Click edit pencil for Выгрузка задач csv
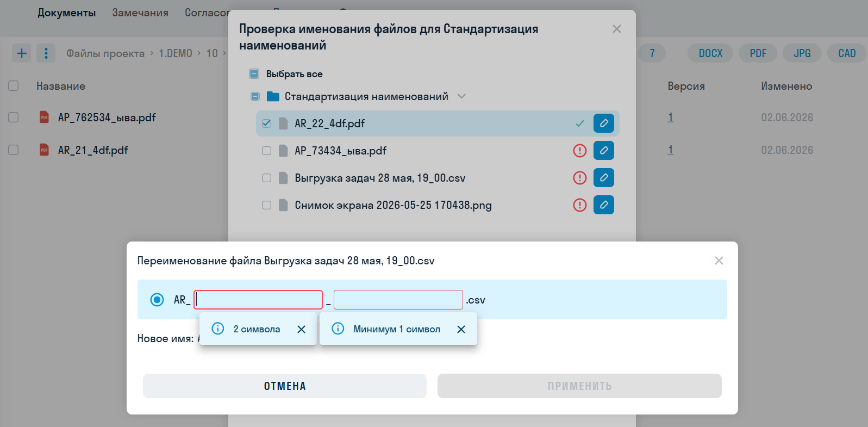This screenshot has width=868, height=427. point(604,178)
